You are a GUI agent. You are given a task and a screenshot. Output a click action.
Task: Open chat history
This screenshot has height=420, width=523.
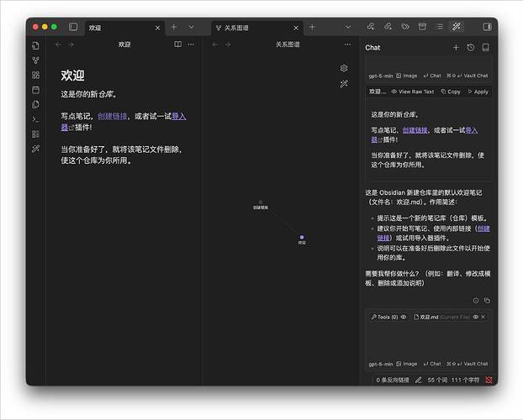pos(471,48)
